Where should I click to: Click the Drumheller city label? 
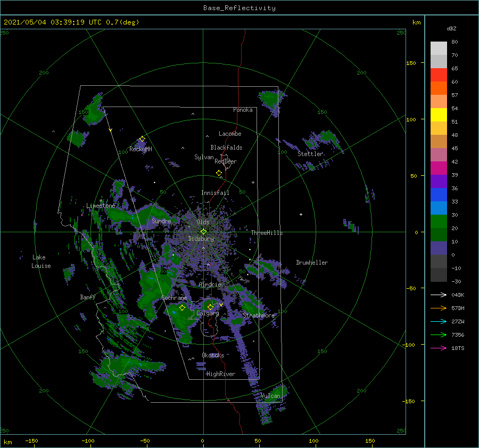click(x=312, y=263)
